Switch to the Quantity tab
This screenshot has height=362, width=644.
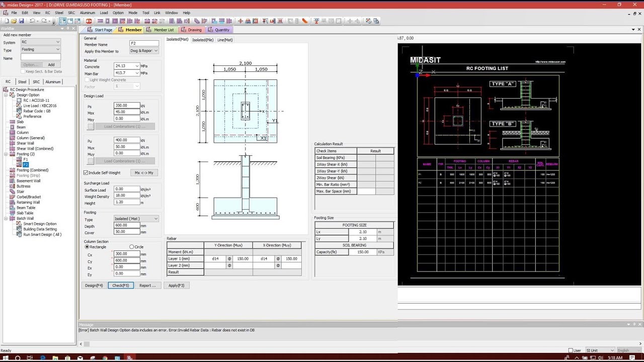219,30
